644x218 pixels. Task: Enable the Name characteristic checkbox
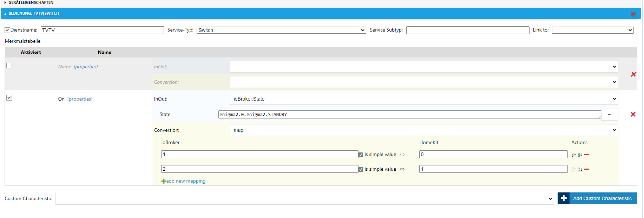tap(9, 66)
